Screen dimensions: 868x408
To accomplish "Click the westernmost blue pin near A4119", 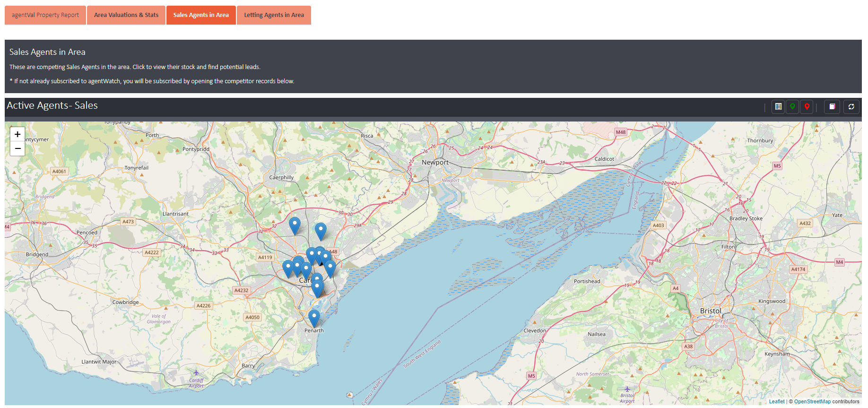I will pyautogui.click(x=288, y=268).
